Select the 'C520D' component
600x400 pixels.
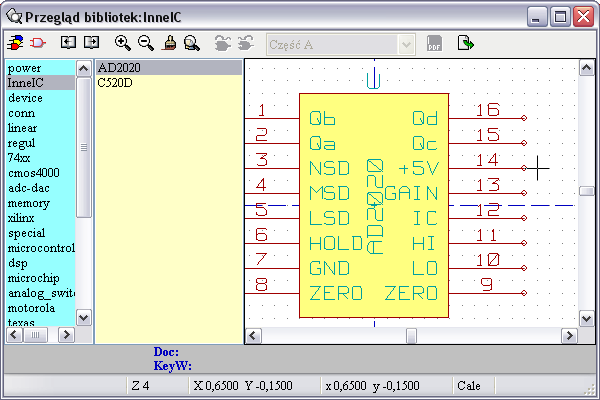click(x=168, y=83)
